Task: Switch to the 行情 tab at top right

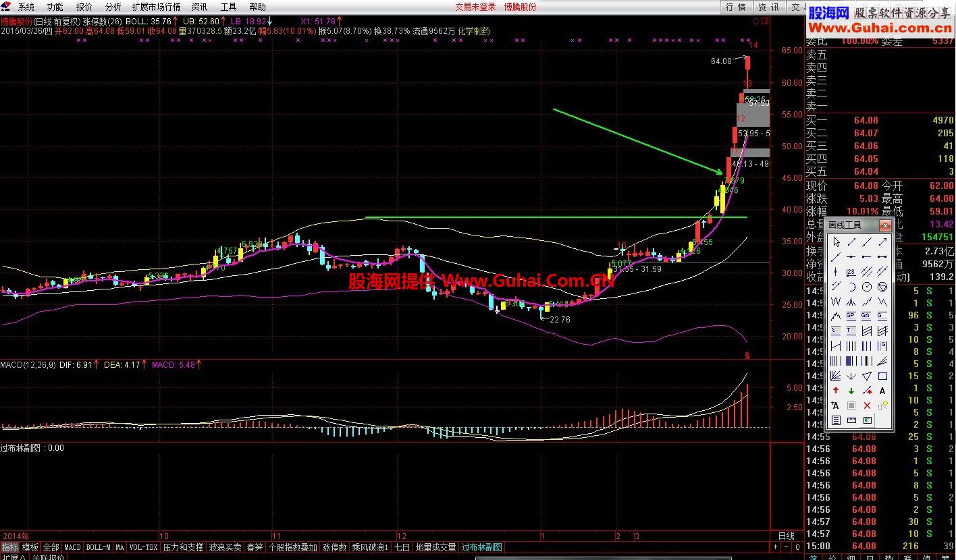Action: click(x=736, y=7)
